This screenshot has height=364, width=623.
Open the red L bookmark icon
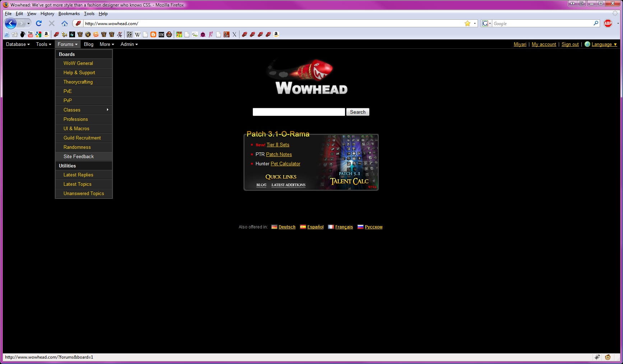[x=227, y=34]
